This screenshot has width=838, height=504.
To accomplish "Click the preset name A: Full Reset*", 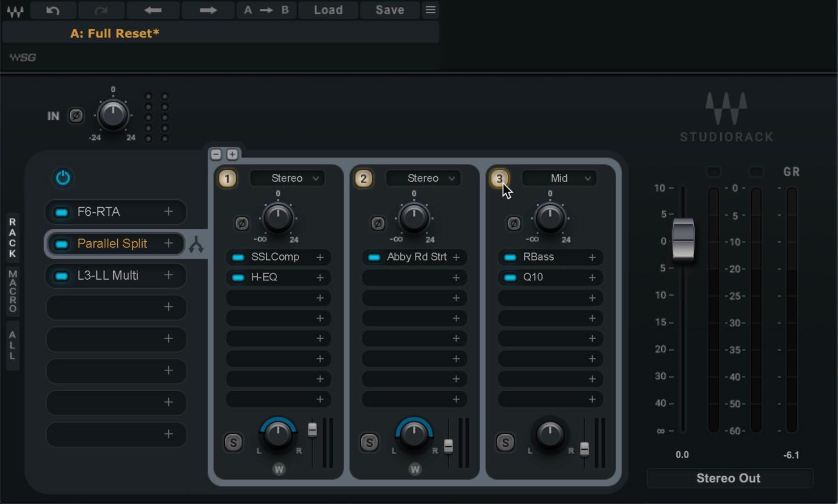I will [x=115, y=33].
